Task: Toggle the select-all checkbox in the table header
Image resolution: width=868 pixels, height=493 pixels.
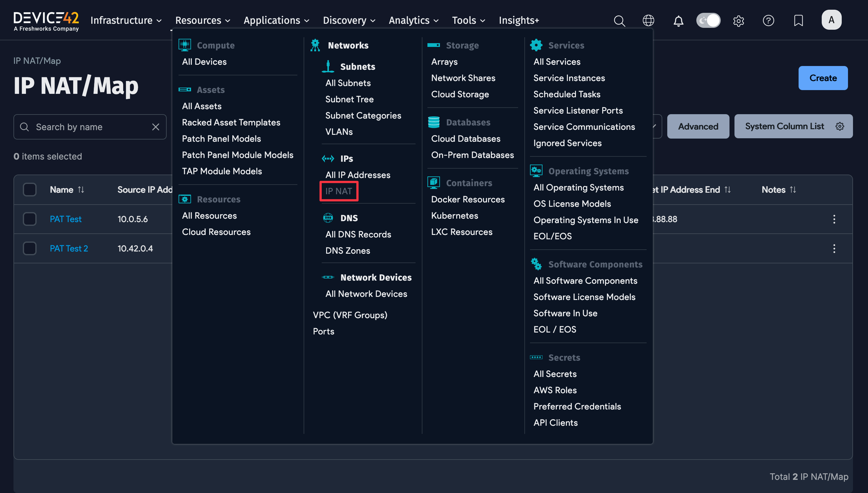Action: (x=29, y=189)
